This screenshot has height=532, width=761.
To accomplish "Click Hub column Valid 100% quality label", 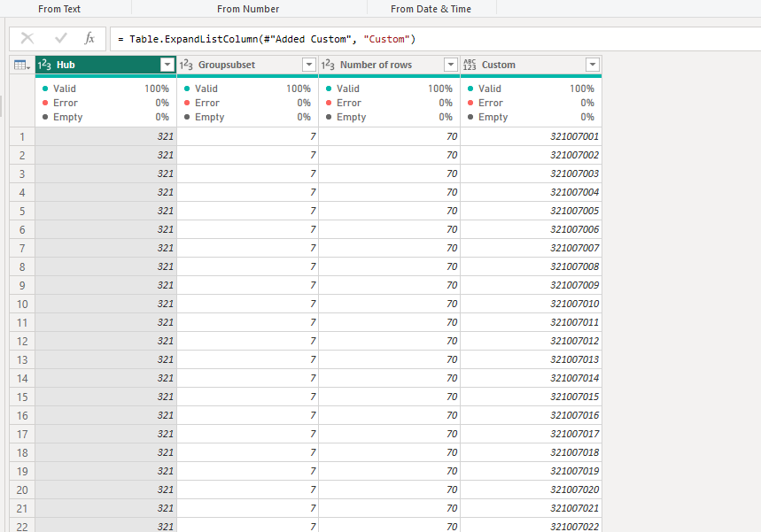I will coord(105,89).
